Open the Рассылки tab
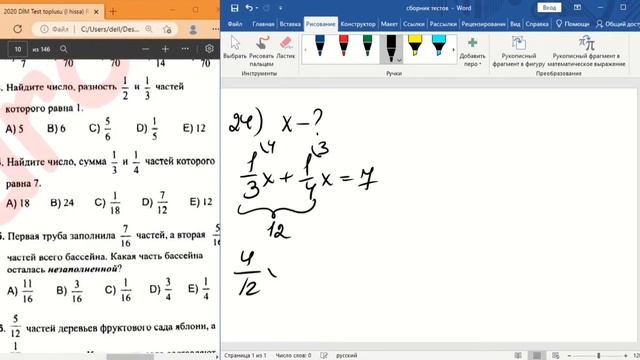 point(443,24)
